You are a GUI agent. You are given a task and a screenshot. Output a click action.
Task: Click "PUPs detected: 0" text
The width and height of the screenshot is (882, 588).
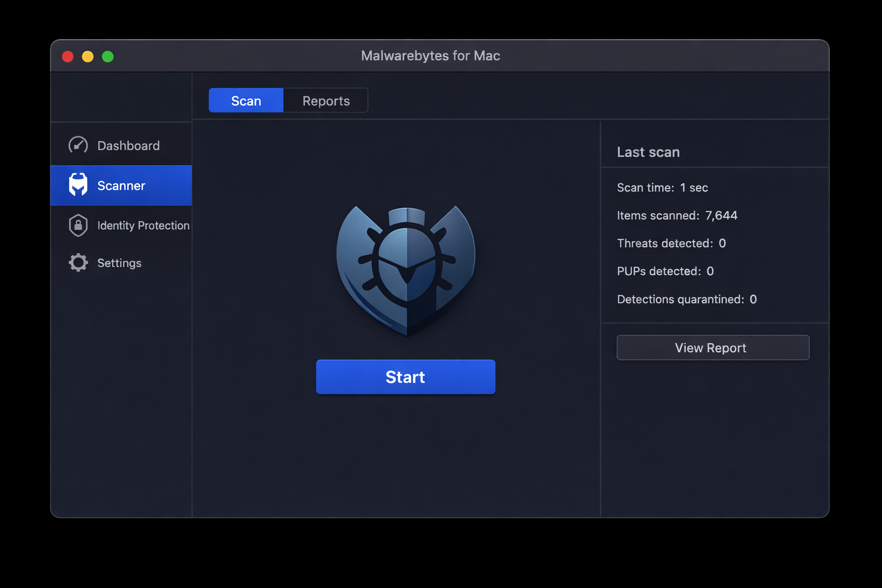(x=665, y=271)
